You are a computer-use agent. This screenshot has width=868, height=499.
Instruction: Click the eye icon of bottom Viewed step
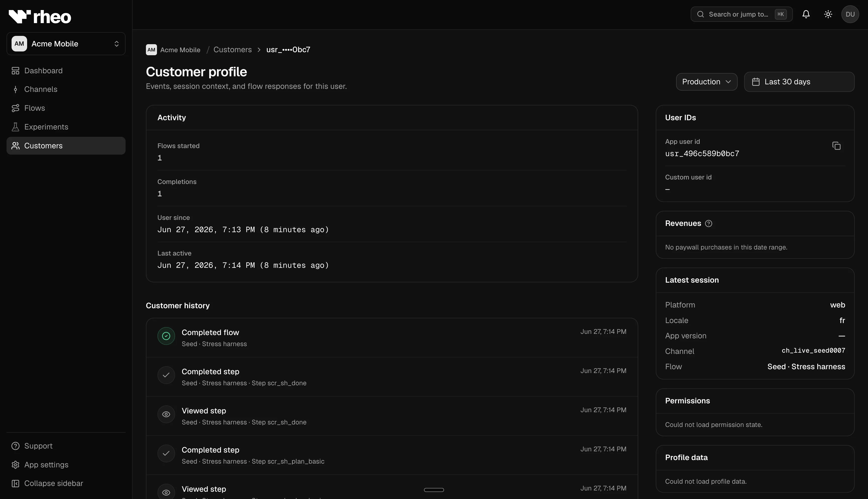[166, 492]
